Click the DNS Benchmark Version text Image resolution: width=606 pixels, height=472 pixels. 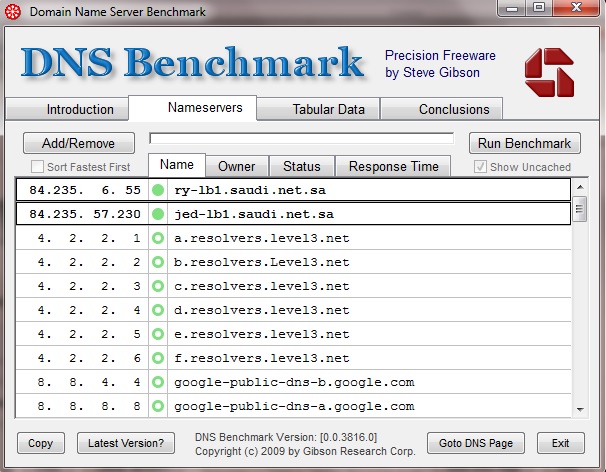click(286, 437)
